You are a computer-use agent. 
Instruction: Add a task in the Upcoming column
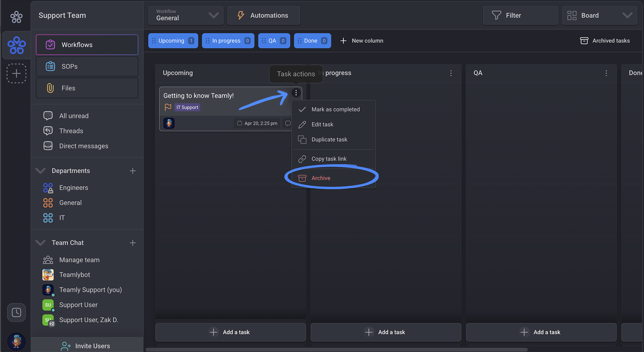231,332
